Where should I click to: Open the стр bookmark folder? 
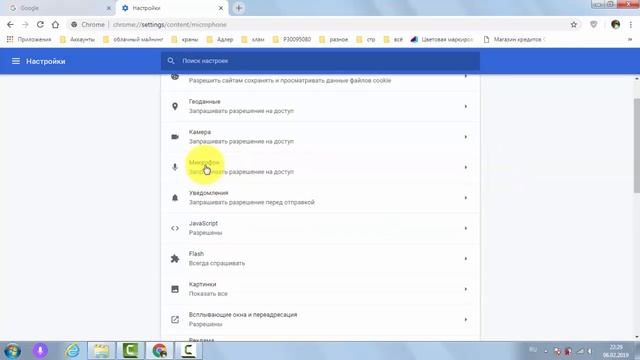[x=366, y=39]
